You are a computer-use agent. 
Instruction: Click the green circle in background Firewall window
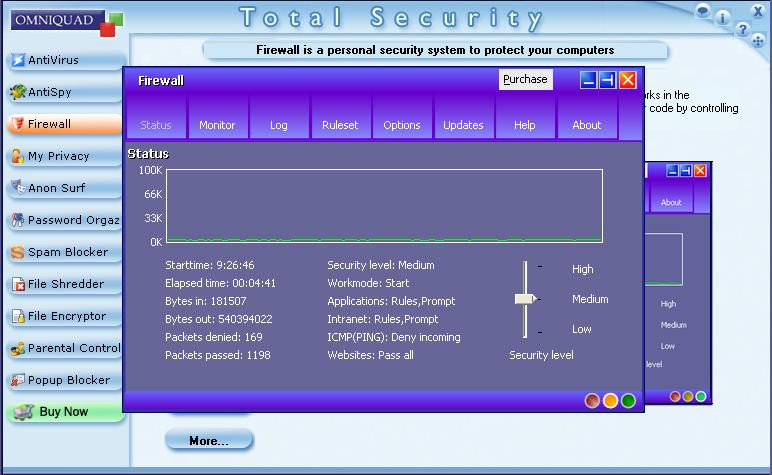coord(701,396)
